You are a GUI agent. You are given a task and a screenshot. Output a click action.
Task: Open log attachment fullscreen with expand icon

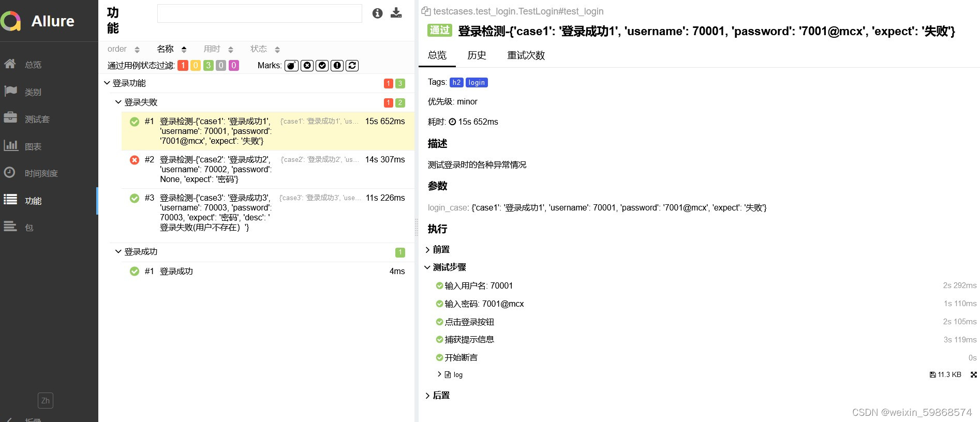click(974, 375)
